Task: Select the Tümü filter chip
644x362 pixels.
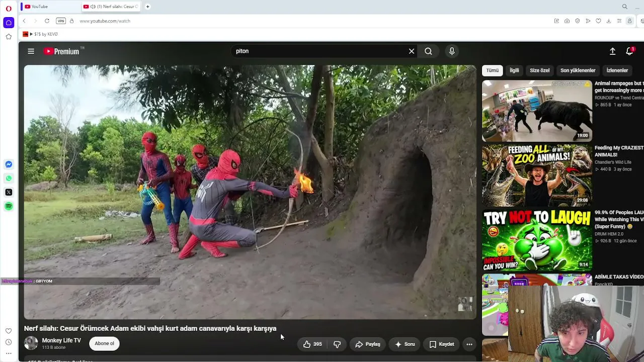Action: [493, 70]
